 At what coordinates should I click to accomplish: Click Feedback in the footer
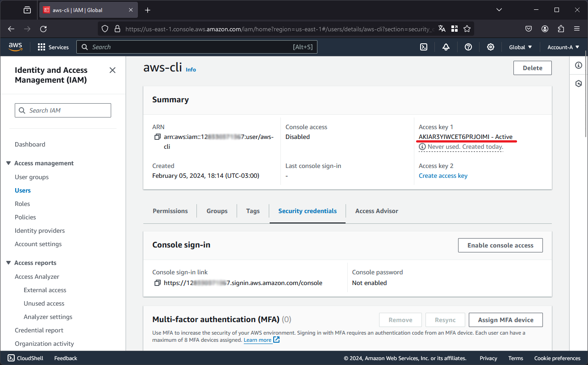click(66, 358)
